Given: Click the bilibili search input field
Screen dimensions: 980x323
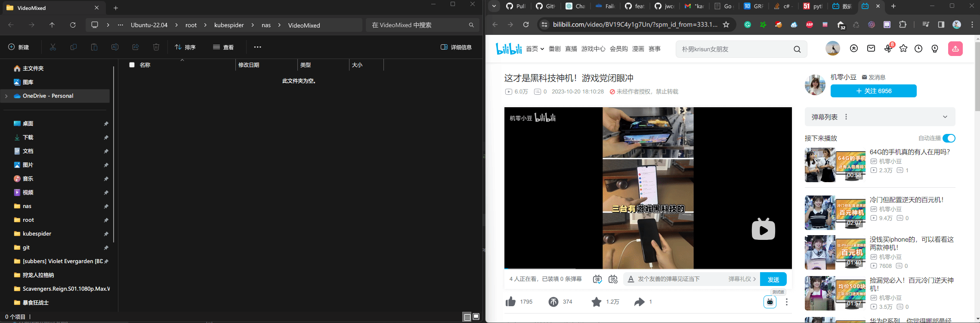Looking at the screenshot, I should 735,49.
